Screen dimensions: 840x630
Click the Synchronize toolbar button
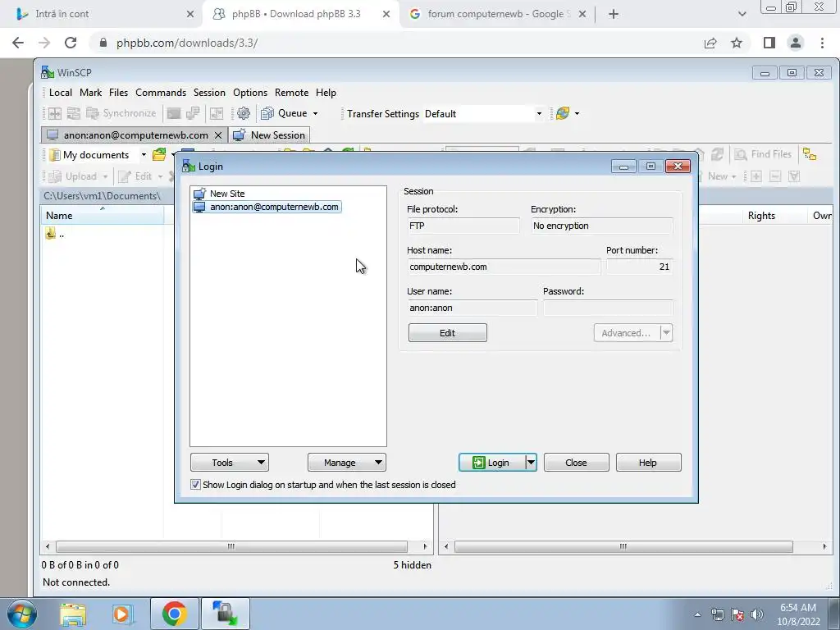pos(121,113)
